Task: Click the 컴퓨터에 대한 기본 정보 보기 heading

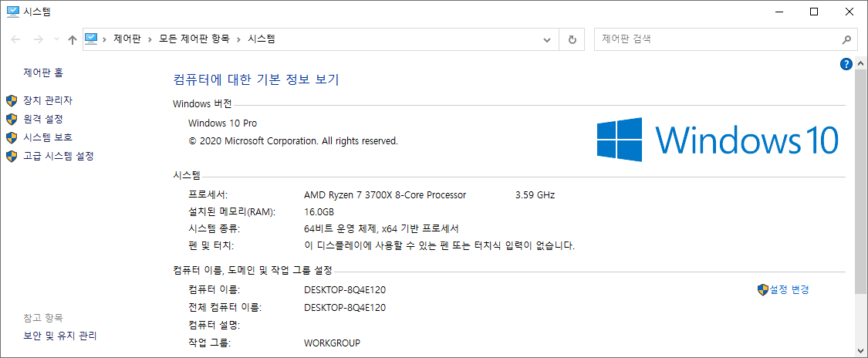Action: coord(255,79)
